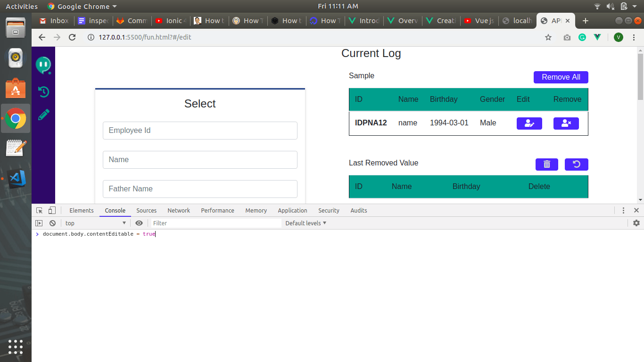Click the trash icon beside Last Removed Value
Screen dimensions: 644x362
(547, 165)
